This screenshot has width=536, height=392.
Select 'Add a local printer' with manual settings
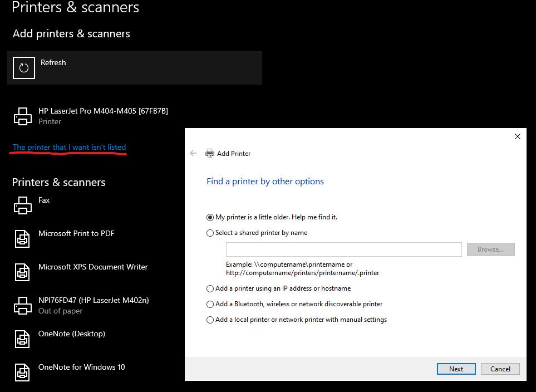210,320
